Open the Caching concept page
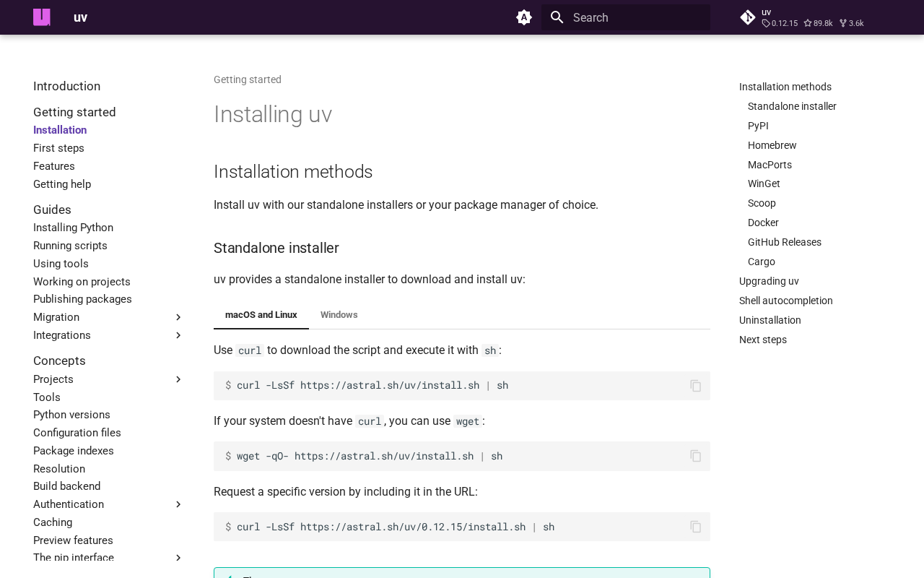The height and width of the screenshot is (578, 924). coord(53,522)
